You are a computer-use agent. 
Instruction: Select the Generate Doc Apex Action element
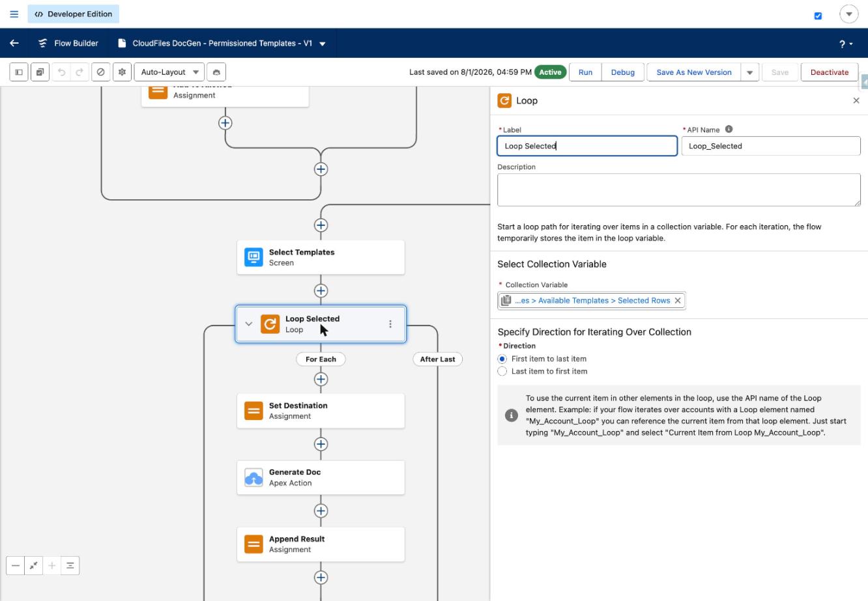tap(321, 477)
